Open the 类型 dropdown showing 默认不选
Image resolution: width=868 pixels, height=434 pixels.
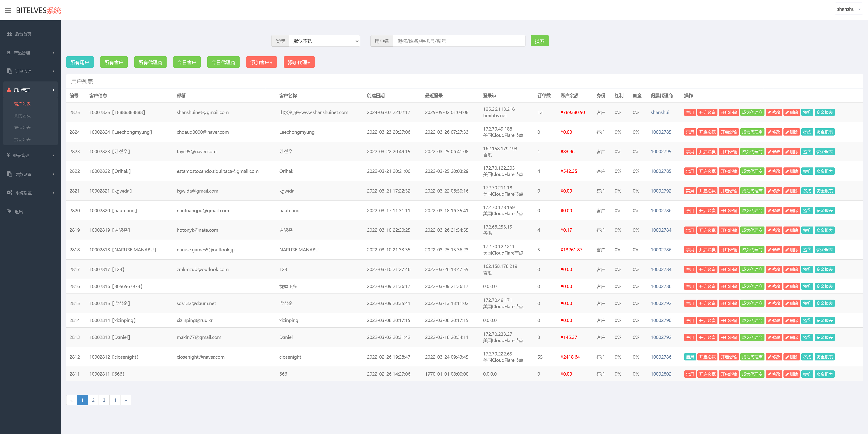click(325, 41)
